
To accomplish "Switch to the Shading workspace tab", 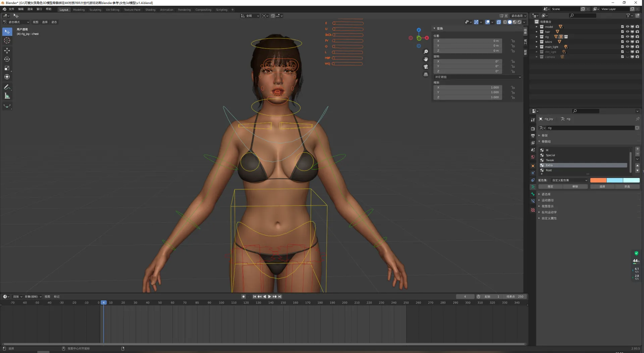I will pyautogui.click(x=150, y=10).
